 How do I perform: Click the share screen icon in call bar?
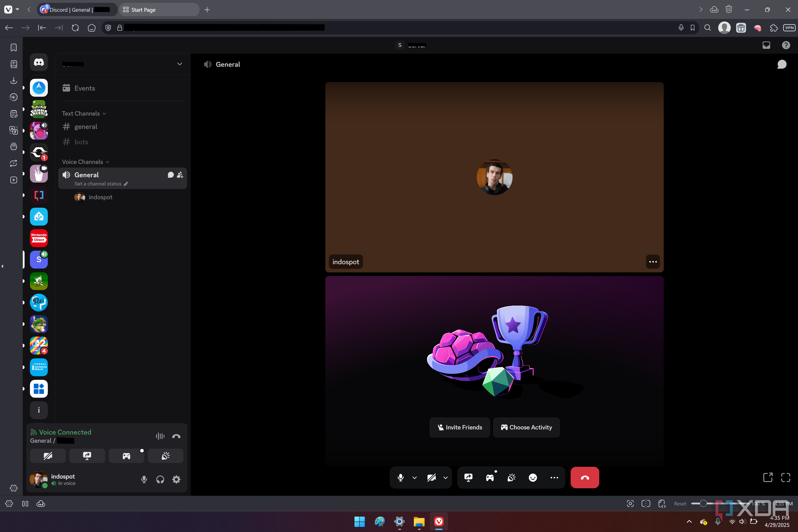pyautogui.click(x=468, y=478)
